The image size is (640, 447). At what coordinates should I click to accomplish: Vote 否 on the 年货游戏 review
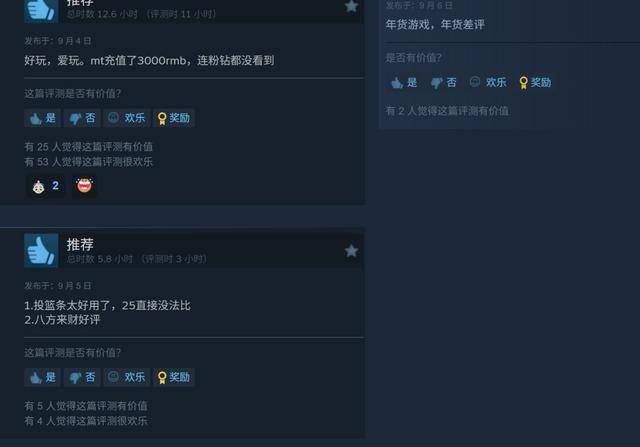point(444,82)
